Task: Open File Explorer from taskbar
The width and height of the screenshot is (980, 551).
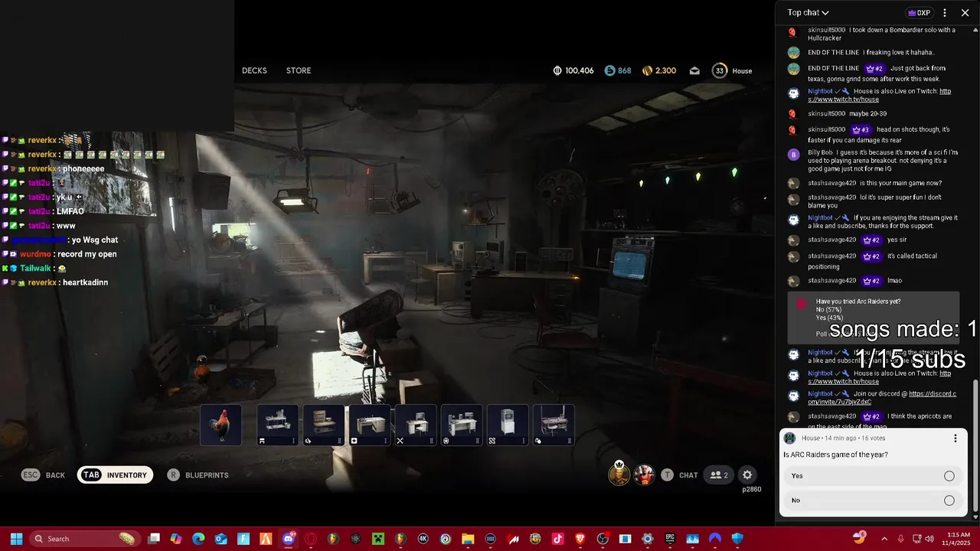Action: 468,539
